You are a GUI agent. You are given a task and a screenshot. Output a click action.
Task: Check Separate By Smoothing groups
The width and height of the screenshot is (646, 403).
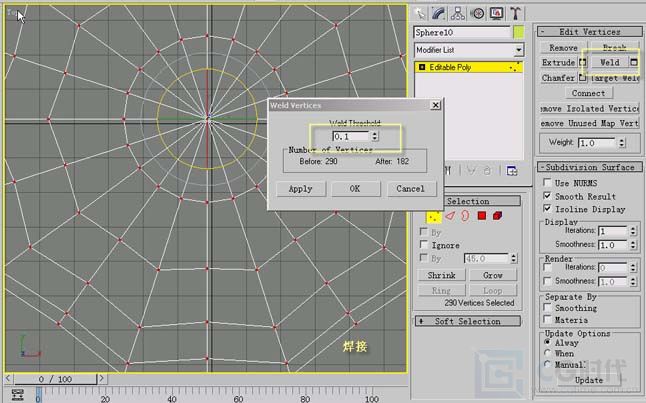coord(548,307)
